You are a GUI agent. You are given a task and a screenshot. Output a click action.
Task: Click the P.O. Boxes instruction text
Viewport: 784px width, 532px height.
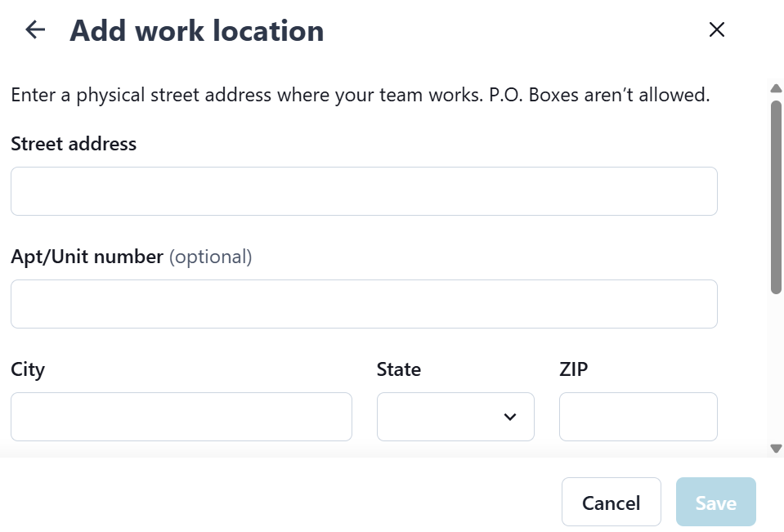360,95
